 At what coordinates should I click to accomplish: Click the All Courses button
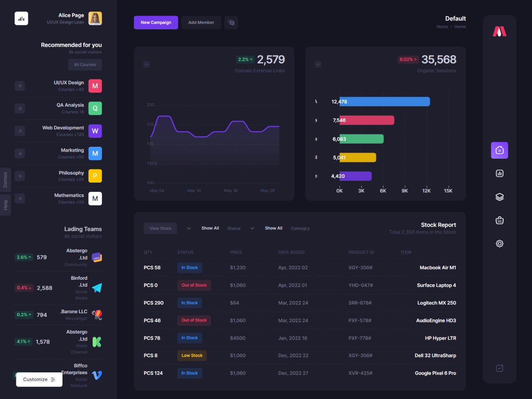(x=85, y=65)
